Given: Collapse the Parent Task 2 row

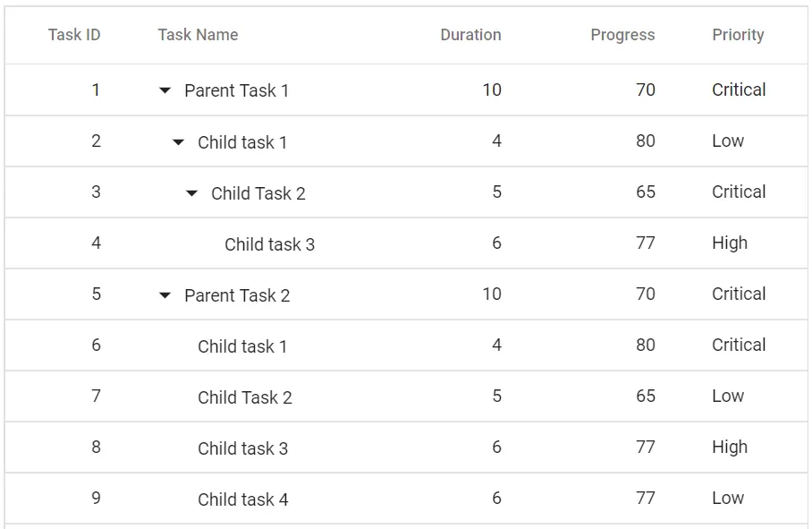Looking at the screenshot, I should pos(164,294).
